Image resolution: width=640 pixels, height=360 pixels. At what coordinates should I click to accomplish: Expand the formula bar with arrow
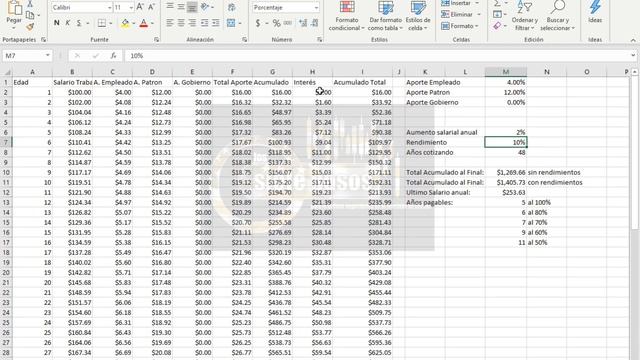(x=633, y=56)
